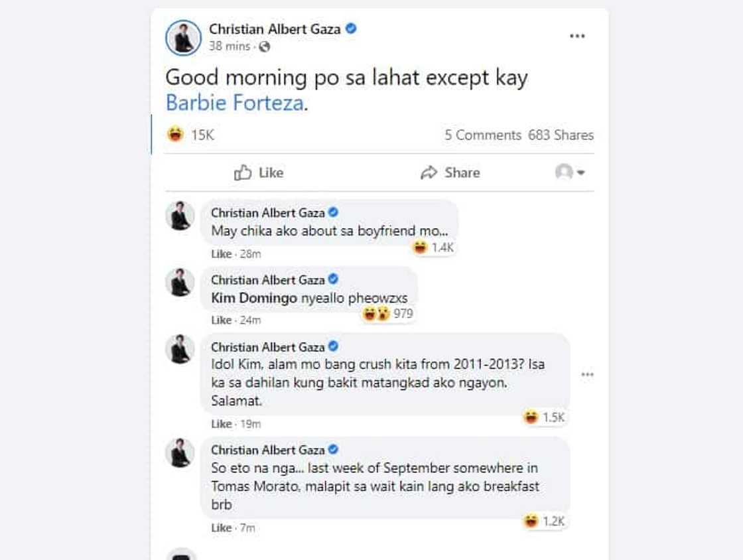743x560 pixels.
Task: Like the 'So eto na nga' comment
Action: [221, 528]
